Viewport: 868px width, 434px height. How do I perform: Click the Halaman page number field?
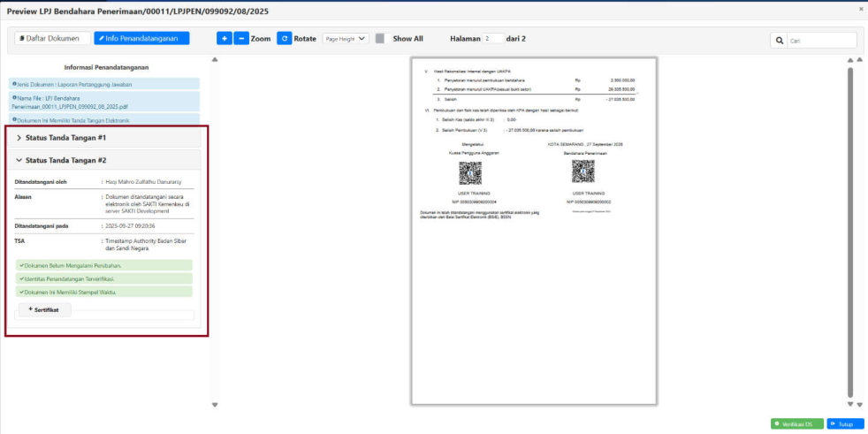pos(493,39)
